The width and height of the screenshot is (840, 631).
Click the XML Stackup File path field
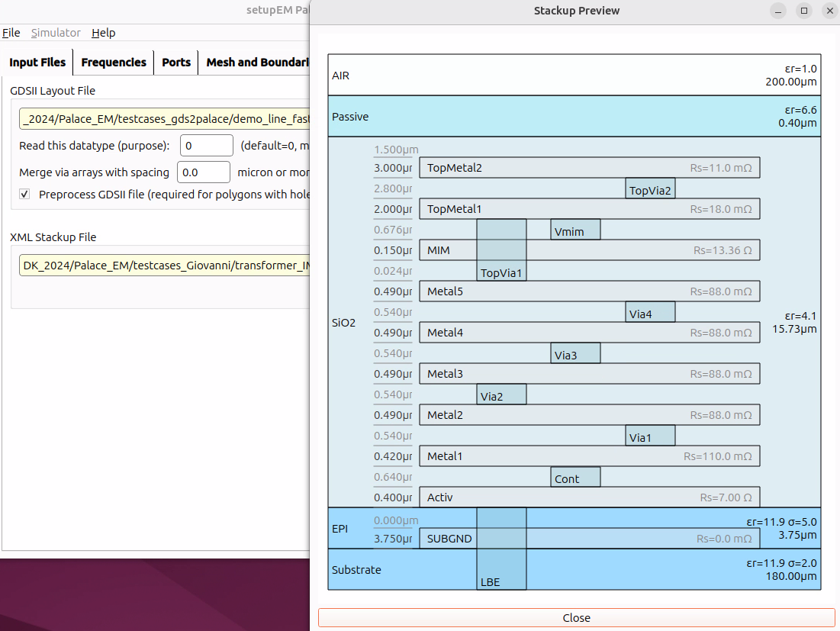coord(165,266)
